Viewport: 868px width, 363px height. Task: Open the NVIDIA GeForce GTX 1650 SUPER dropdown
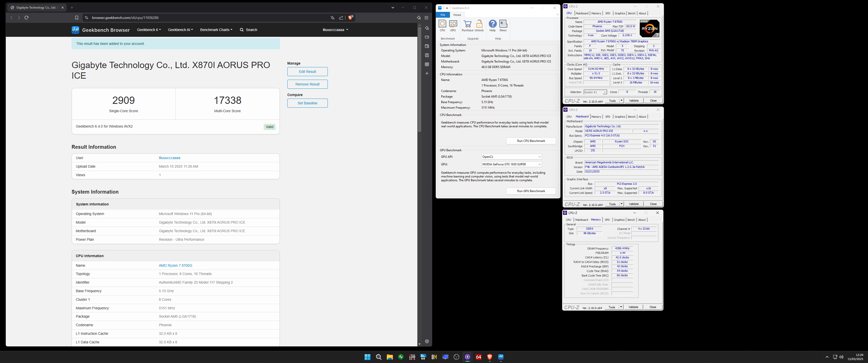(511, 164)
